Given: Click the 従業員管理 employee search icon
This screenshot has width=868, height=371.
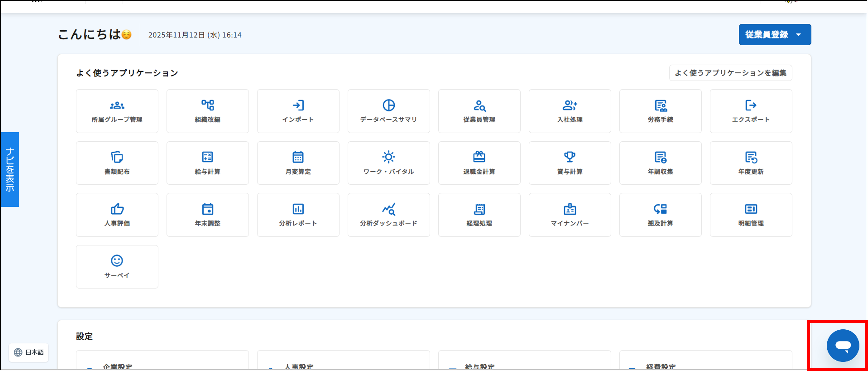Looking at the screenshot, I should point(479,111).
